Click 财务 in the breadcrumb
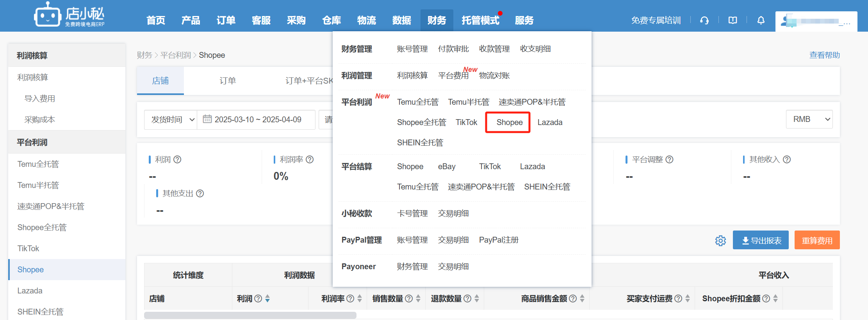The image size is (868, 320). coord(144,55)
